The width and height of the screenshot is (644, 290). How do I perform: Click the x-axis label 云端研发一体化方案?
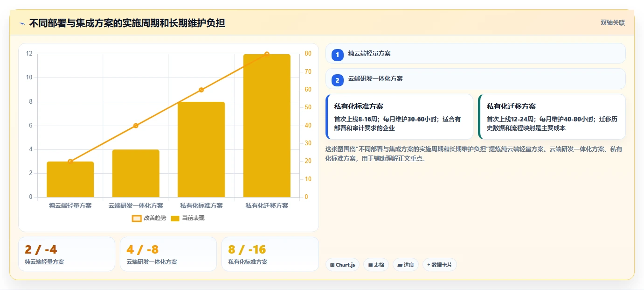click(136, 205)
